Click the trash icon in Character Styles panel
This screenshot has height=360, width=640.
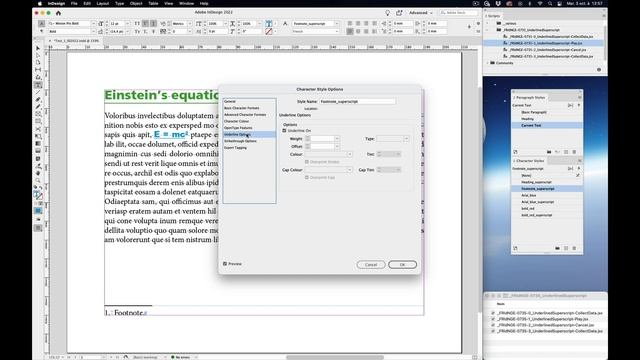tap(574, 248)
